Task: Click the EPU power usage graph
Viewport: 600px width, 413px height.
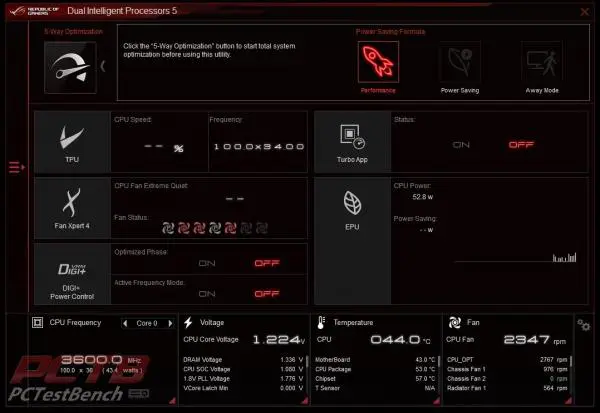Action: tap(515, 257)
